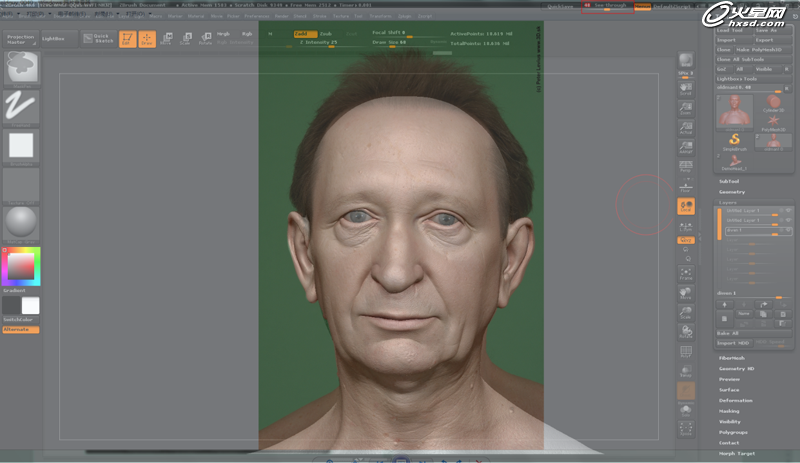The image size is (800, 463).
Task: Click the Bake All button
Action: click(x=754, y=333)
